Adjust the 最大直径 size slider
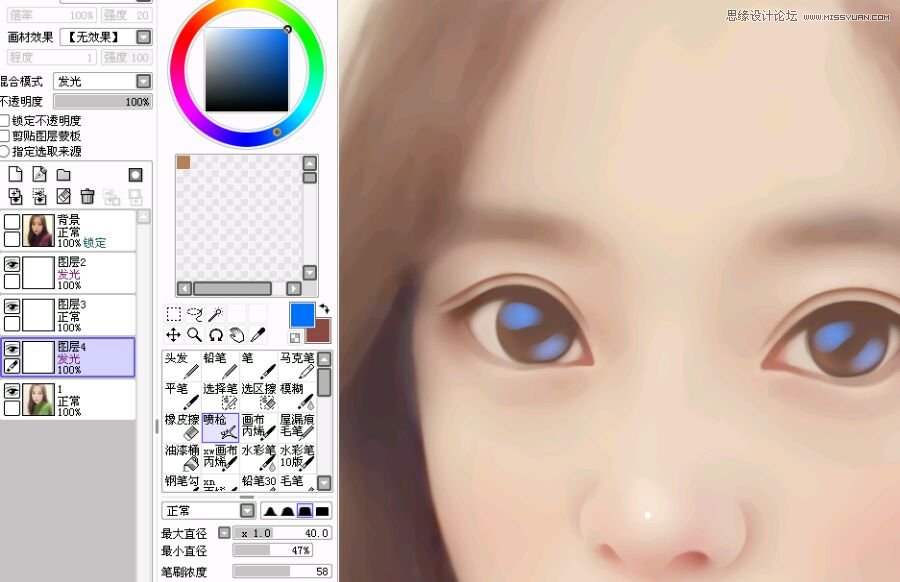 pyautogui.click(x=282, y=533)
